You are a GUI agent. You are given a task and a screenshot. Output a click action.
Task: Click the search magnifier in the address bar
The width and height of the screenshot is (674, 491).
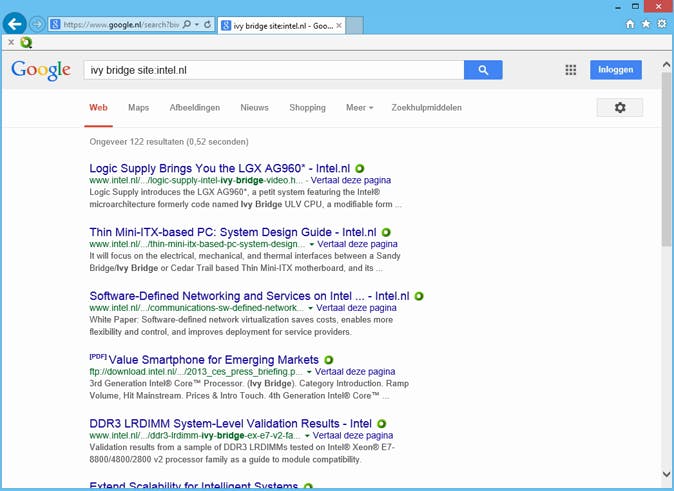click(187, 25)
